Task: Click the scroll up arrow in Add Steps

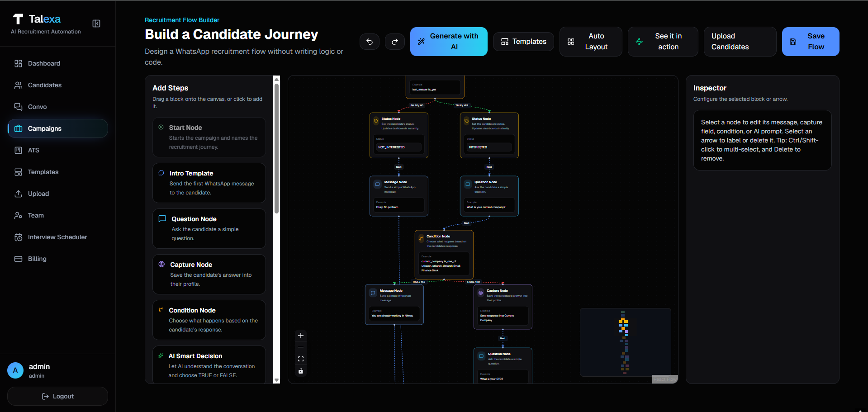Action: click(x=277, y=79)
